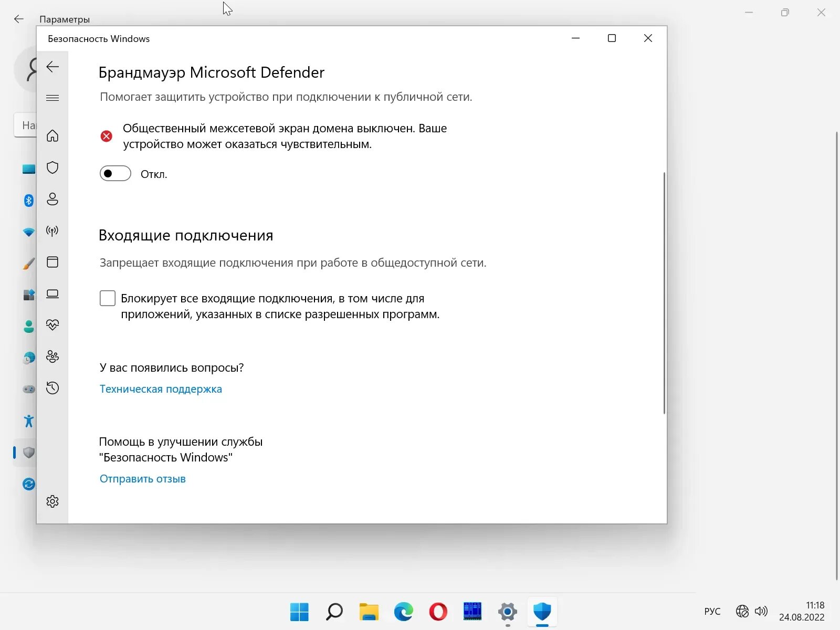840x630 pixels.
Task: Open network status globe in tray
Action: (742, 611)
